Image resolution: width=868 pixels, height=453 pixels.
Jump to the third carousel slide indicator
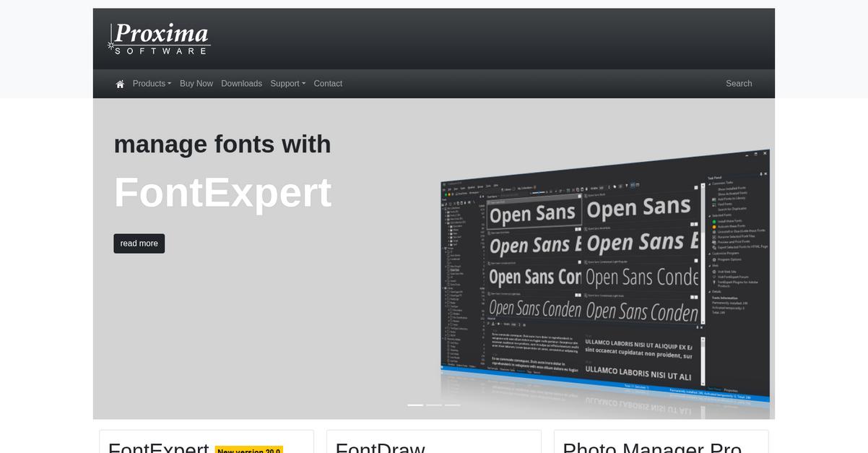452,405
